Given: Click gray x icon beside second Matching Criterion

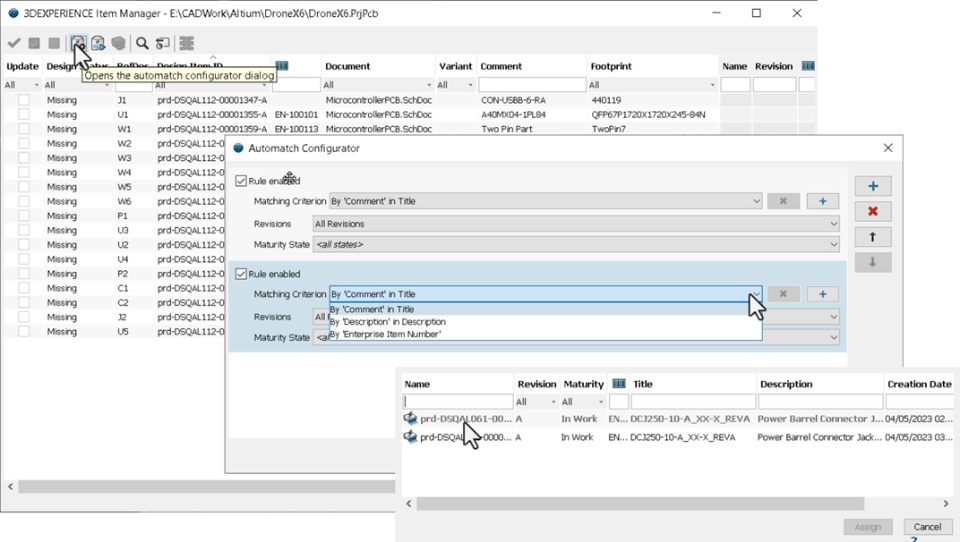Looking at the screenshot, I should pos(783,294).
